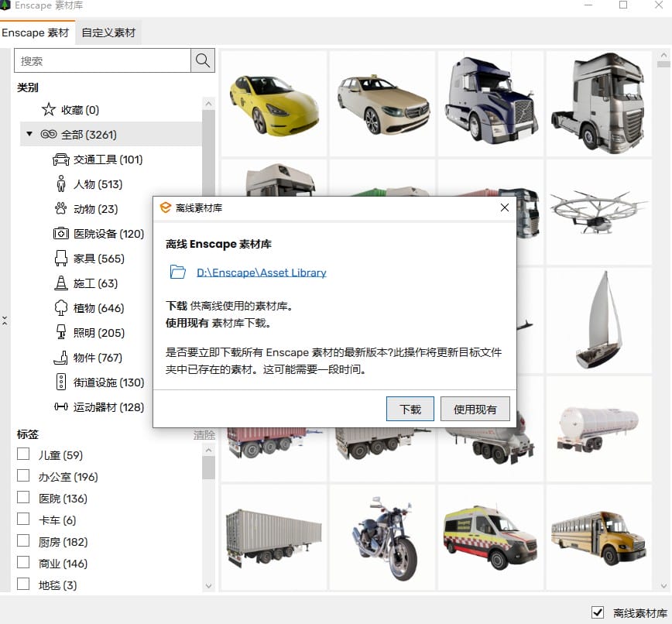The image size is (672, 624).
Task: Select 植物 (646) category
Action: pyautogui.click(x=98, y=308)
